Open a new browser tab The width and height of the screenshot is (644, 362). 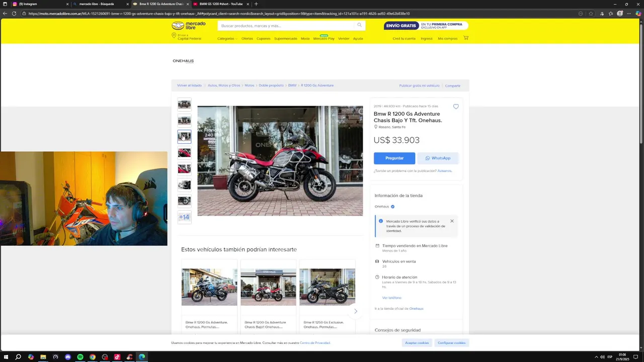point(256,4)
